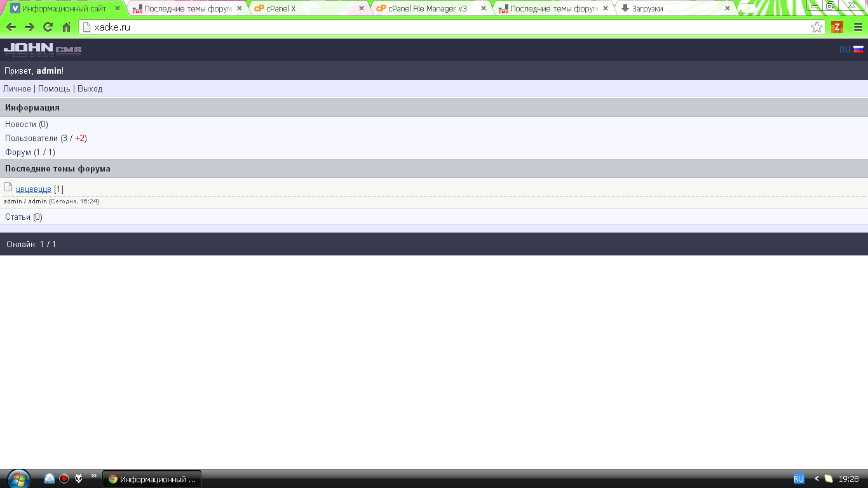Open the Chrome hamburger menu
The height and width of the screenshot is (488, 868).
[858, 27]
